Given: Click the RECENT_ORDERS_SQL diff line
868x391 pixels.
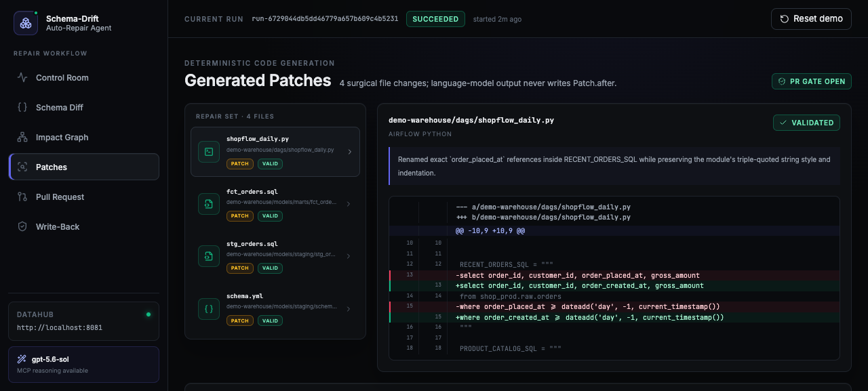Looking at the screenshot, I should 614,264.
